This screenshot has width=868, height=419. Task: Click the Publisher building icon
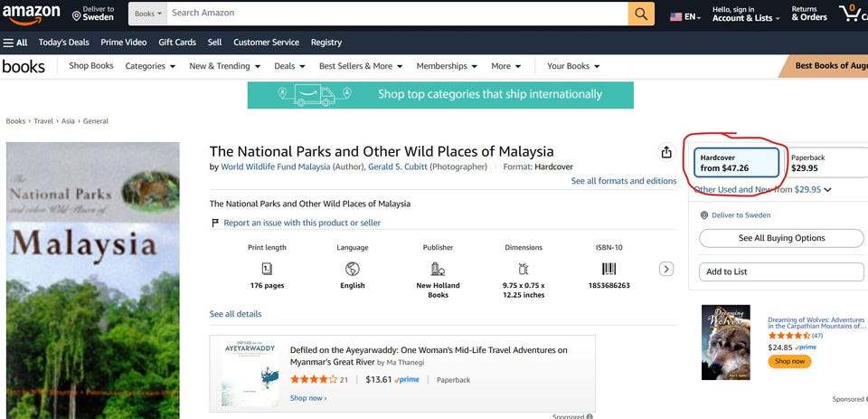438,270
